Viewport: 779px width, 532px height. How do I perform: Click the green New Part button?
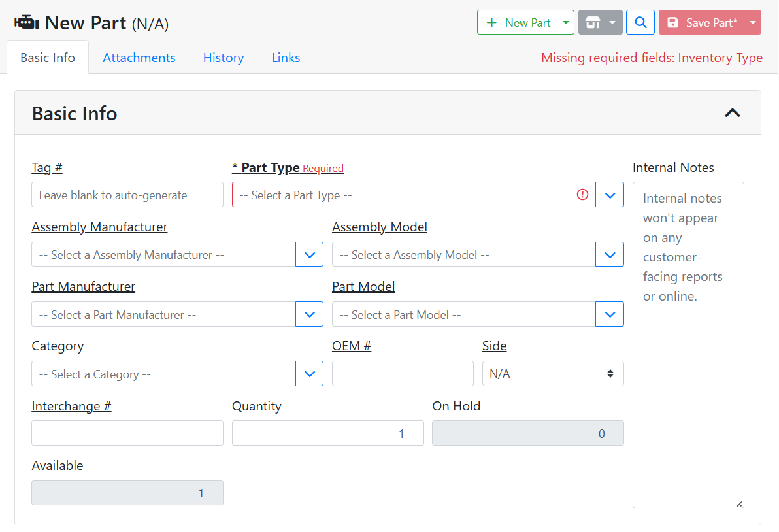pyautogui.click(x=518, y=22)
